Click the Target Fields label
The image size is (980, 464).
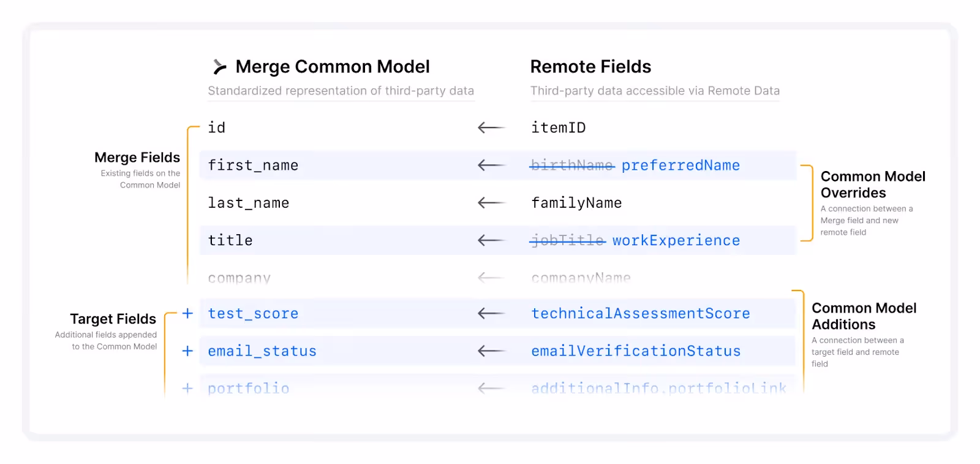pyautogui.click(x=113, y=319)
